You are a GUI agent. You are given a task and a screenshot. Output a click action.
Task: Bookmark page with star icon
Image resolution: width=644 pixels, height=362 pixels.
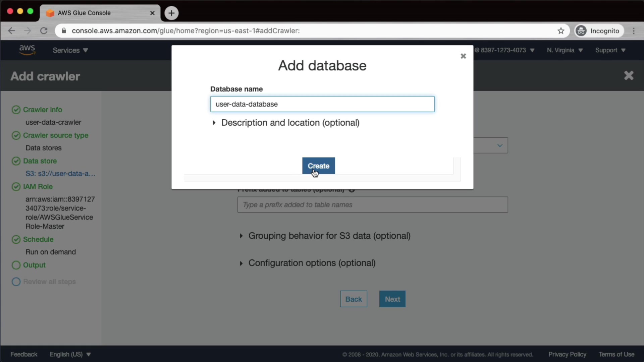561,31
